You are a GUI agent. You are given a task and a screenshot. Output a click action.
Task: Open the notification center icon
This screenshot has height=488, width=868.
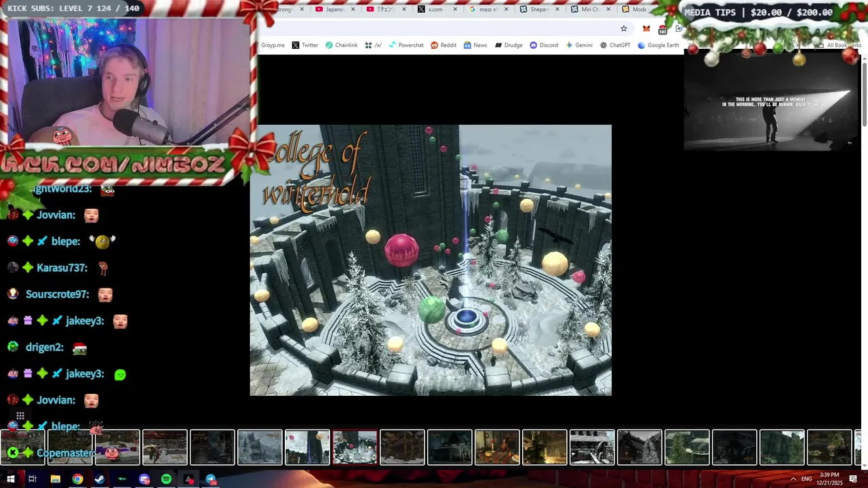click(x=853, y=479)
